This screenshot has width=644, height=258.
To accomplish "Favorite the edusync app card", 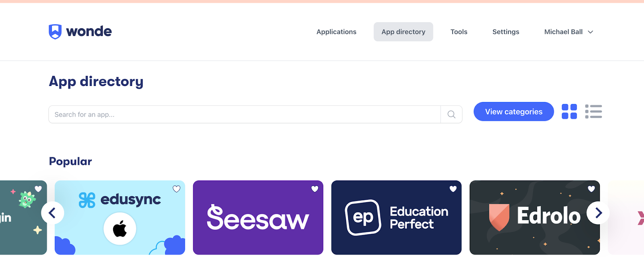I will pyautogui.click(x=176, y=189).
